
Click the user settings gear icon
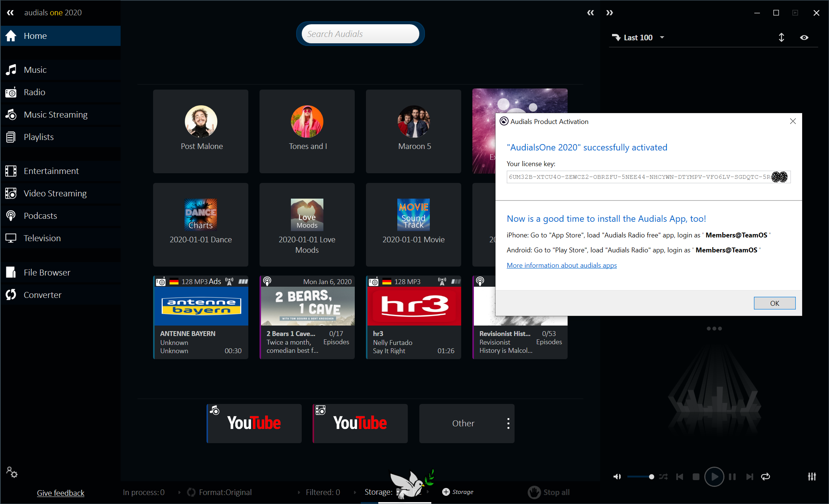(x=12, y=472)
